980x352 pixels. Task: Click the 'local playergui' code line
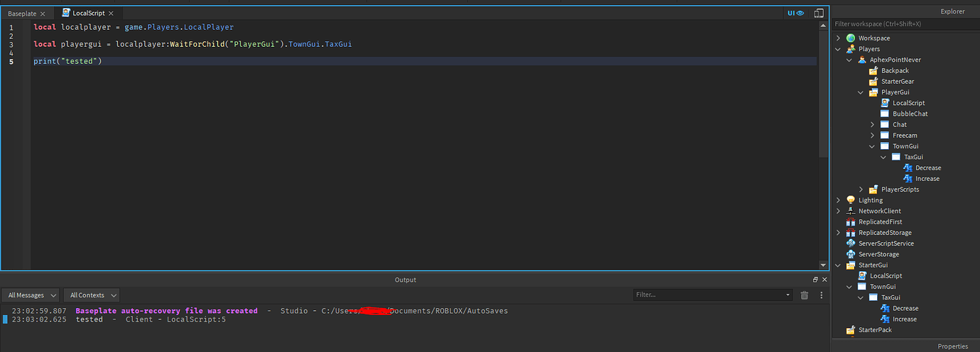[192, 45]
